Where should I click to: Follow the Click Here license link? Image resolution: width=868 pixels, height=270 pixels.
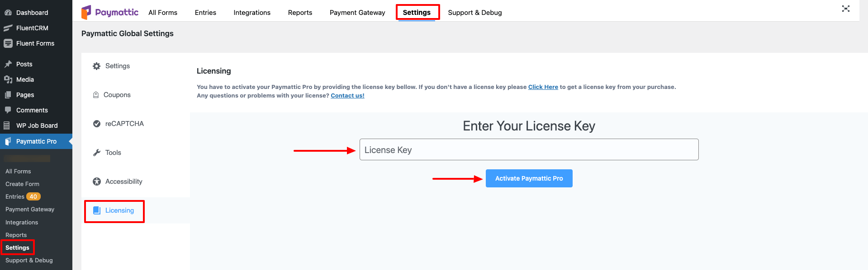pos(543,87)
